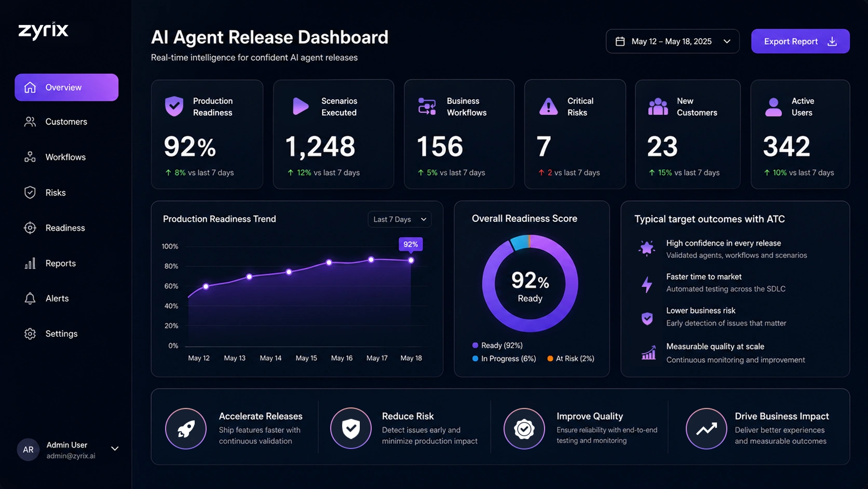This screenshot has width=868, height=489.
Task: Click the Reports bar chart icon
Action: 30,263
